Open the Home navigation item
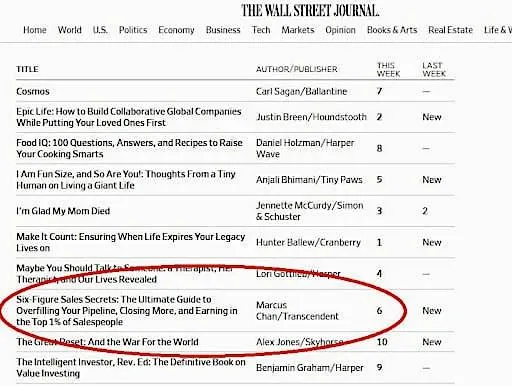The image size is (512, 386). [x=35, y=30]
